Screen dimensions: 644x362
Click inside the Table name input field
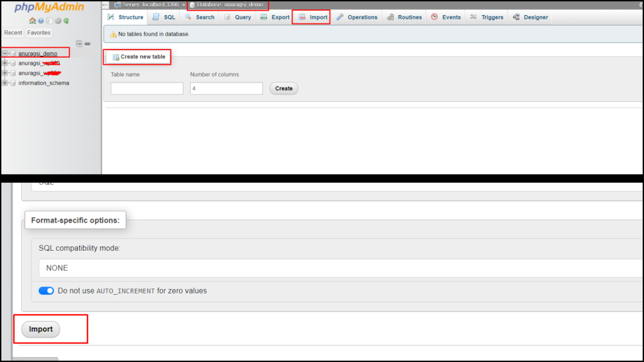coord(146,88)
